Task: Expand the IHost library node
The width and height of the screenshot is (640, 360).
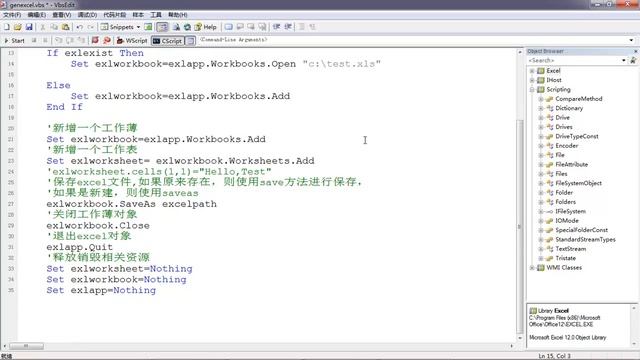Action: click(532, 80)
